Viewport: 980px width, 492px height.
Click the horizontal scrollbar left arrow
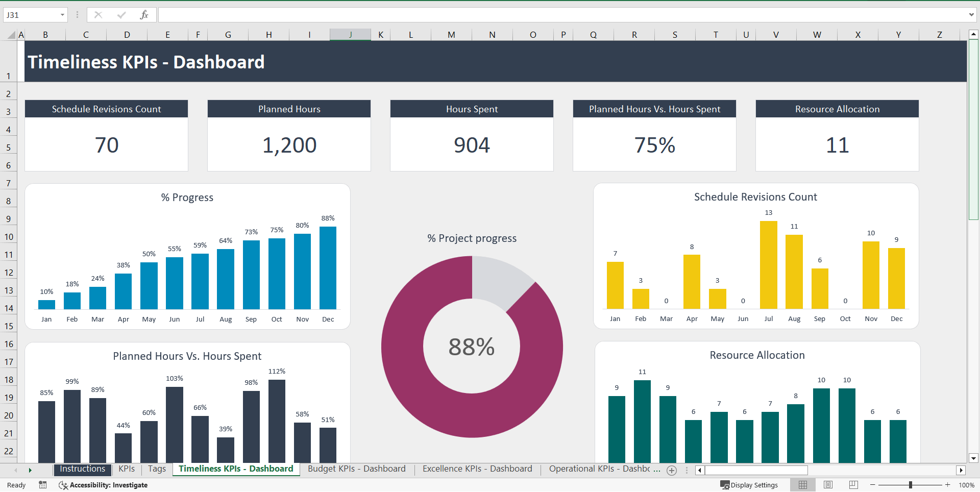pyautogui.click(x=699, y=471)
